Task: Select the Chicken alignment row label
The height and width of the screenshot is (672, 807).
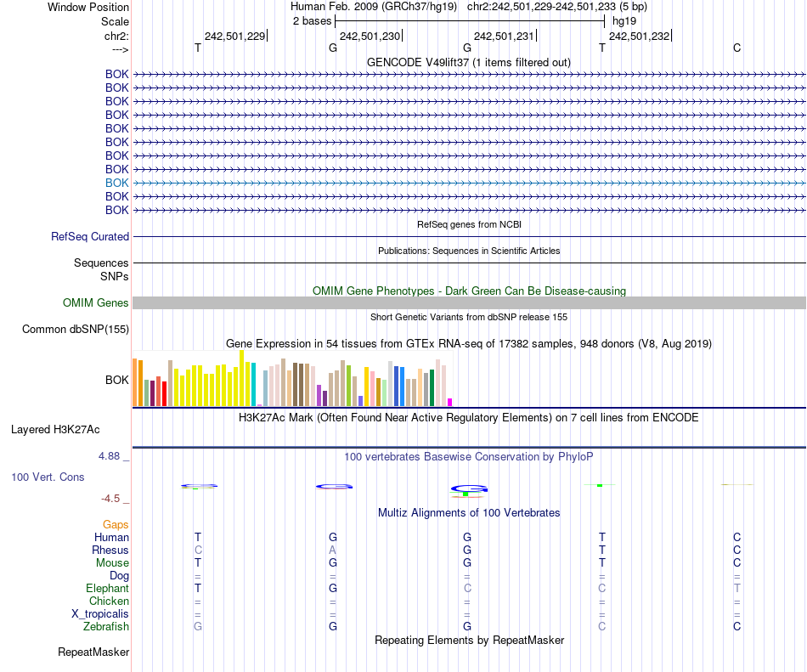Action: [x=109, y=601]
